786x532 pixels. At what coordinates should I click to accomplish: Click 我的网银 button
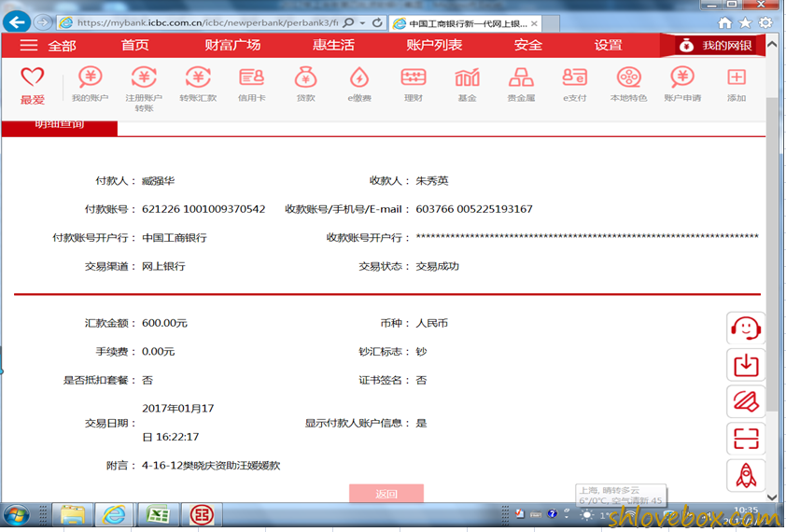(x=715, y=46)
